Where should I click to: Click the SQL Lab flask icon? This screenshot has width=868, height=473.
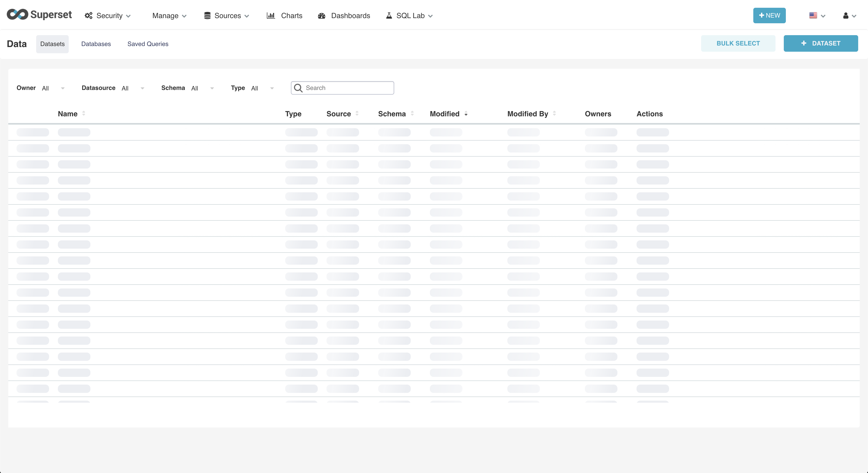click(x=389, y=16)
